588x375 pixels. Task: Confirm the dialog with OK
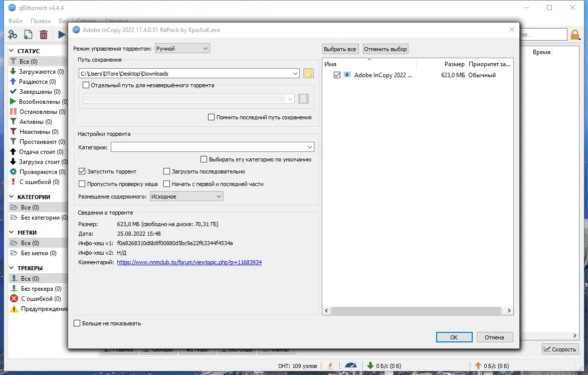coord(454,337)
